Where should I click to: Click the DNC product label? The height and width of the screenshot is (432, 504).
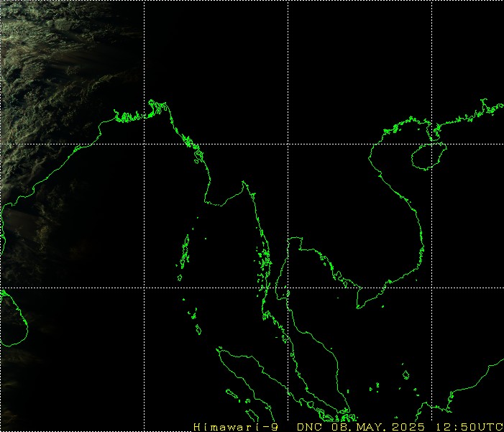(310, 427)
